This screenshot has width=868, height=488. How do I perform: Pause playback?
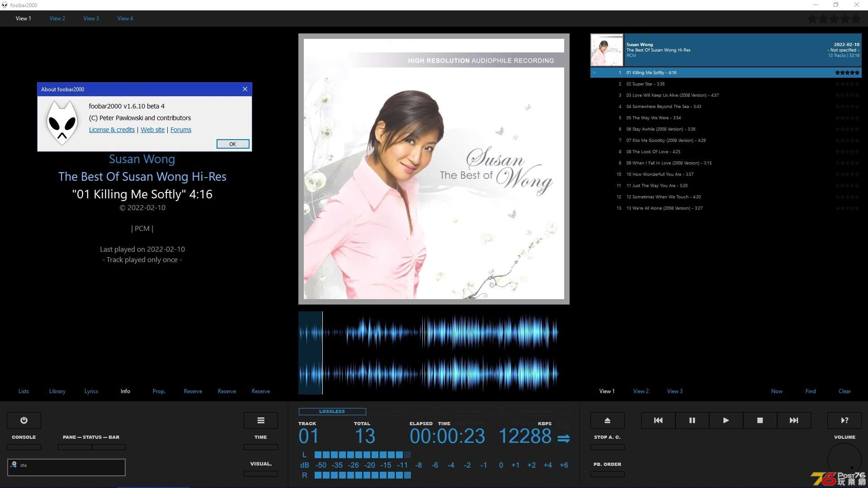point(692,420)
